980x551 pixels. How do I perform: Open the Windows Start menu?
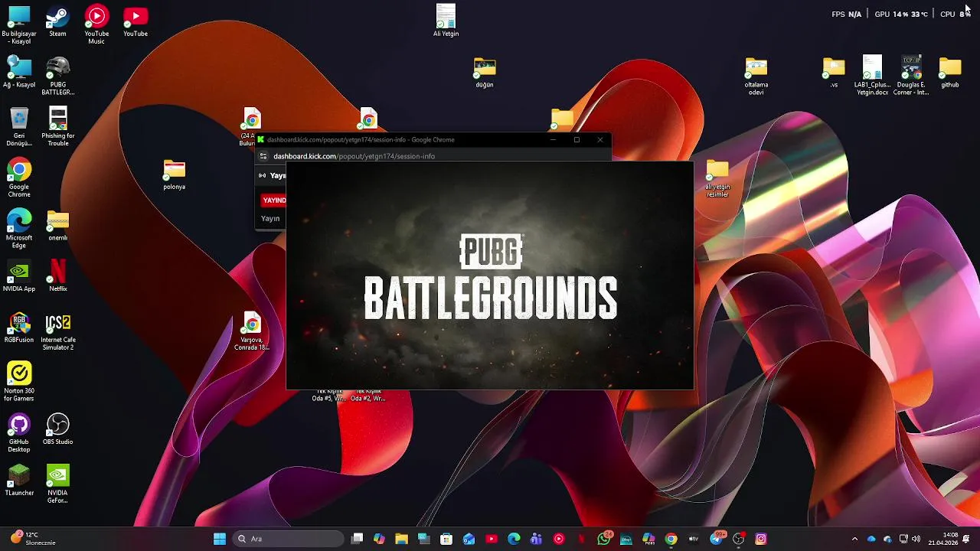[x=220, y=539]
